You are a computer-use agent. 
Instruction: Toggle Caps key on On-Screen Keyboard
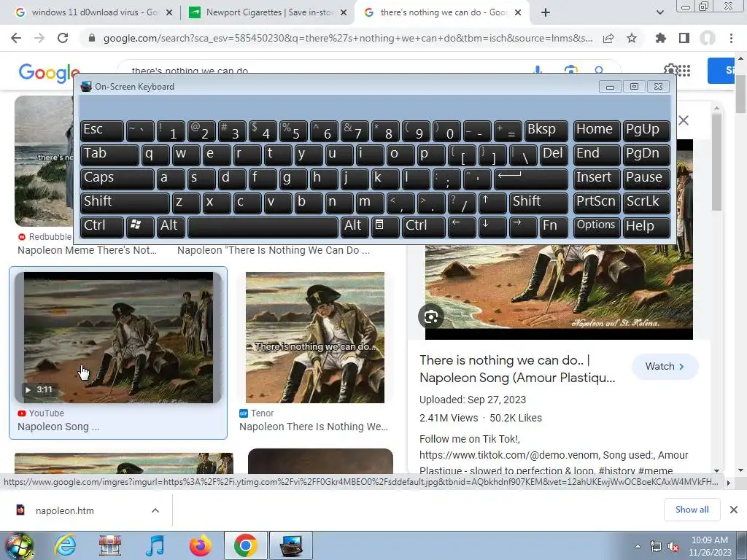tap(117, 178)
